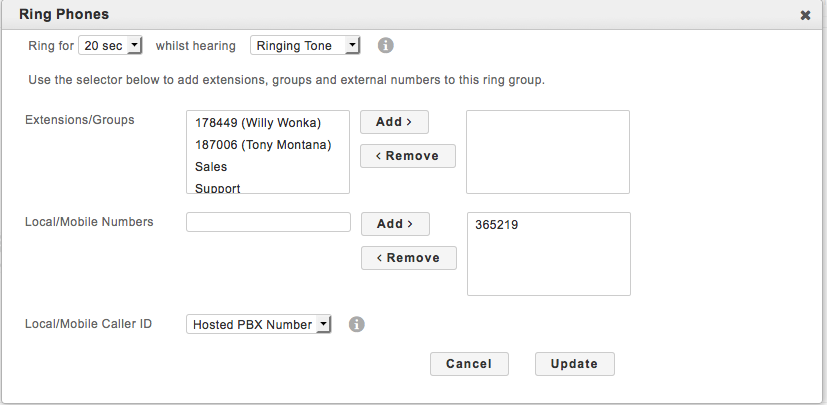Close the Ring Phones dialog
827x405 pixels.
point(805,15)
